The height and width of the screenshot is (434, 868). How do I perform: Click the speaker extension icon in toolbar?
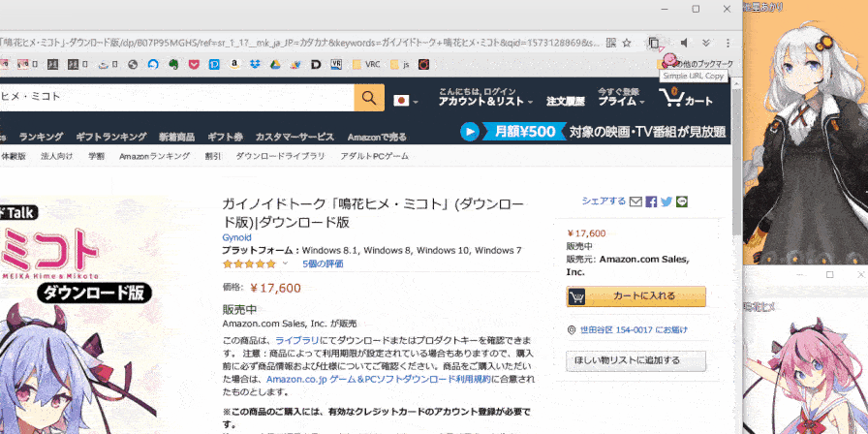pos(685,43)
